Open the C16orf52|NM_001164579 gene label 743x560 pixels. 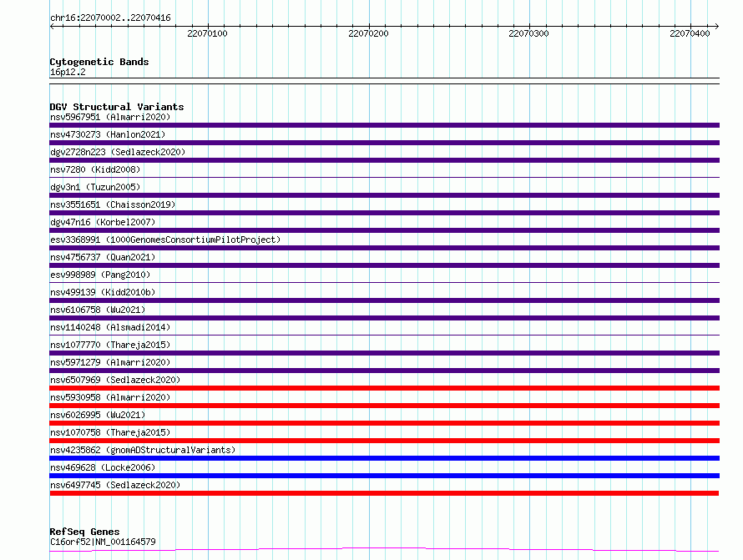103,542
